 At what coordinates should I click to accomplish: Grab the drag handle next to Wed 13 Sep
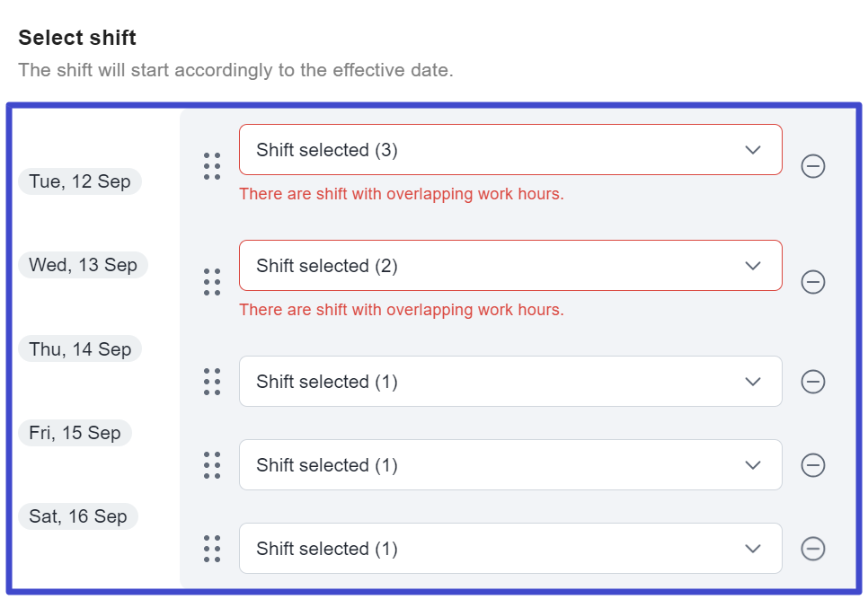(x=212, y=282)
